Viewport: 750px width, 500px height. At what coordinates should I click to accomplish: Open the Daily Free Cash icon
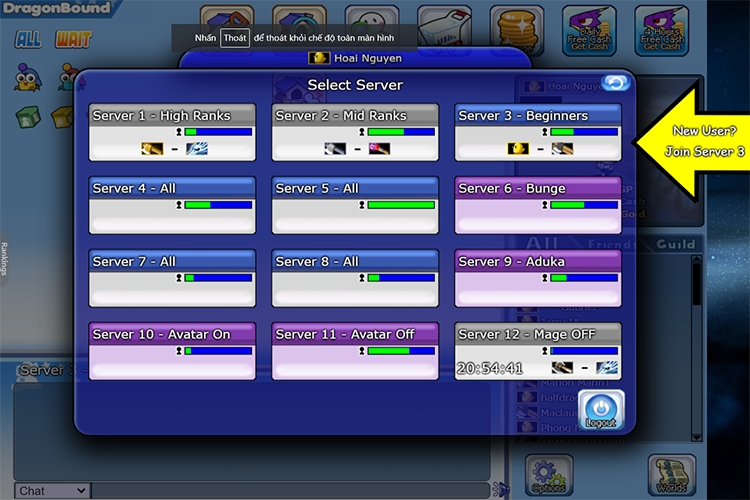589,31
